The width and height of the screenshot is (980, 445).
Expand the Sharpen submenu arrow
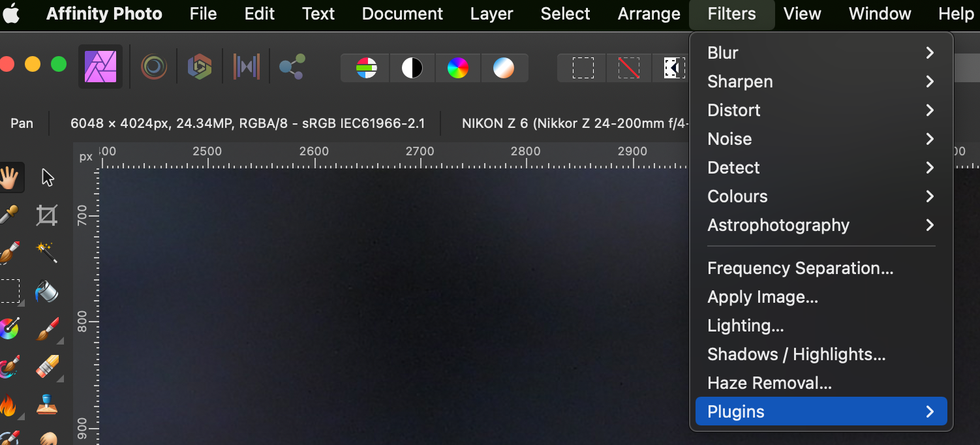pyautogui.click(x=930, y=82)
